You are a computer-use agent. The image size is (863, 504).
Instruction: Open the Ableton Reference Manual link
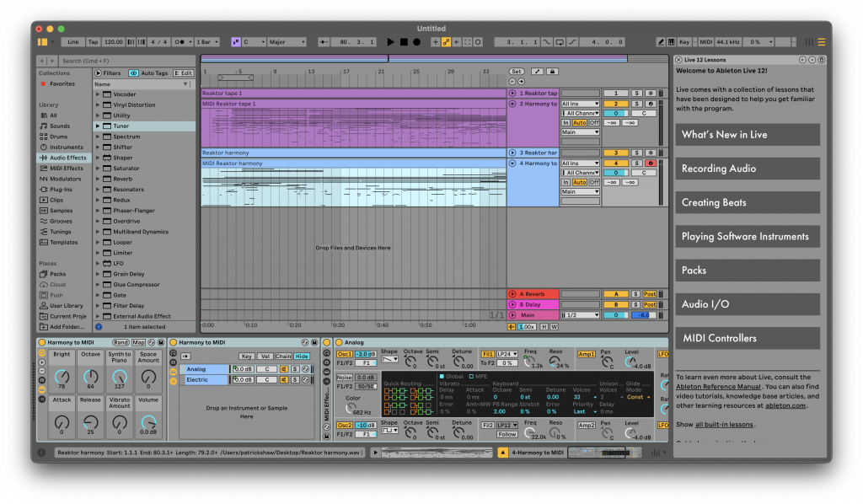pos(718,387)
